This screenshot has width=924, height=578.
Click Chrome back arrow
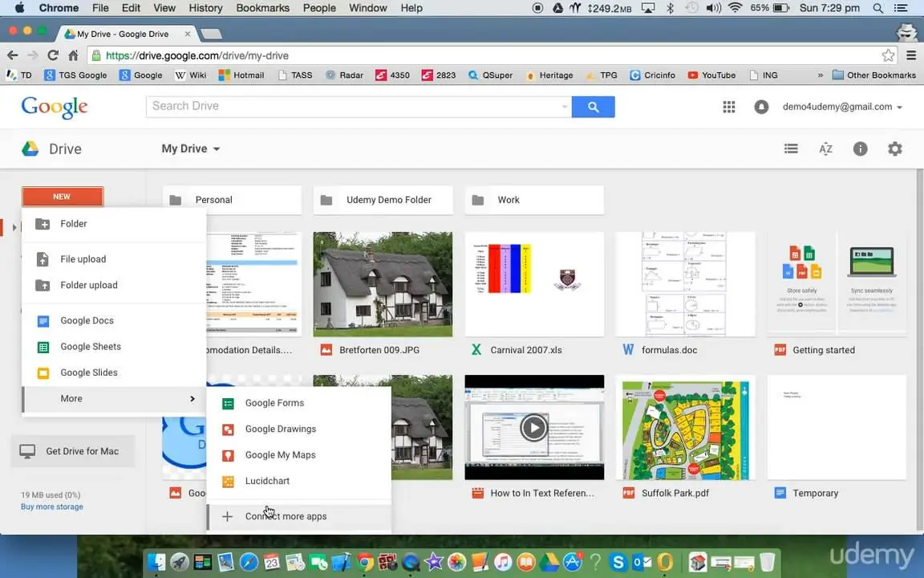(x=12, y=55)
